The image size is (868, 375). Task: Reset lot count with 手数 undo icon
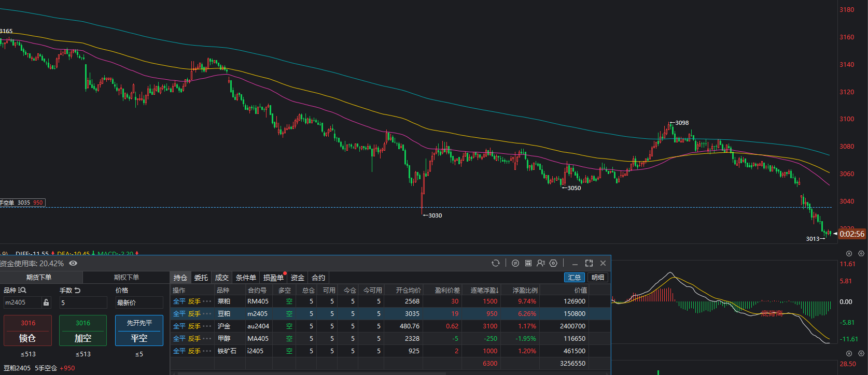pyautogui.click(x=77, y=290)
